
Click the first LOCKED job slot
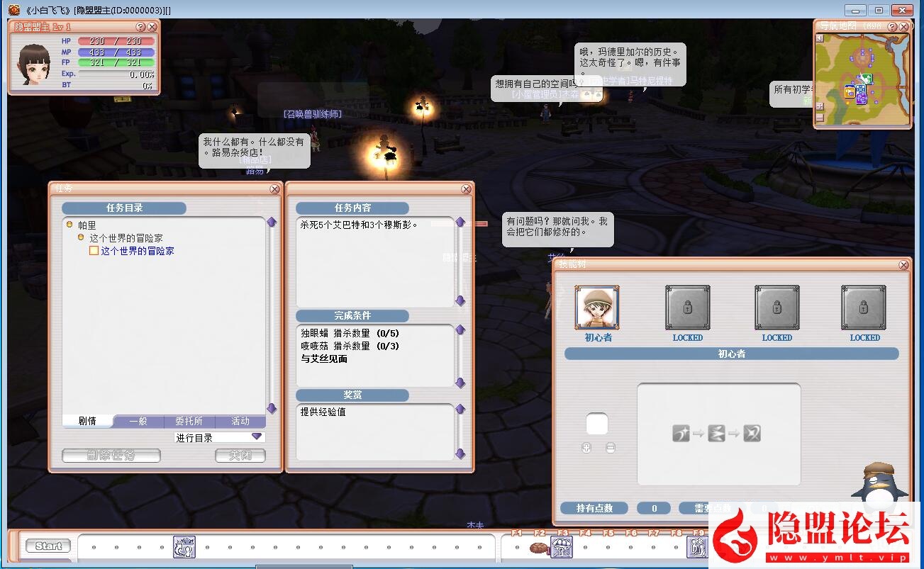687,308
